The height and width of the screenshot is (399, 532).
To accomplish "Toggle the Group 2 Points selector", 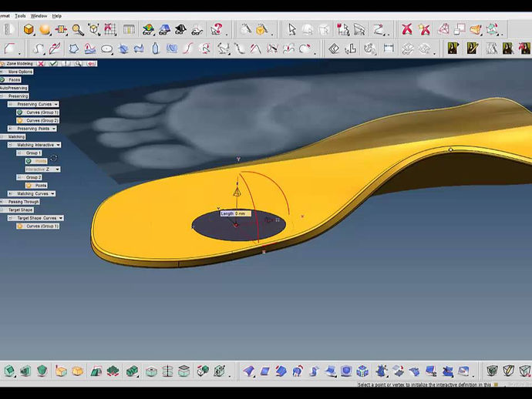I will tap(29, 186).
